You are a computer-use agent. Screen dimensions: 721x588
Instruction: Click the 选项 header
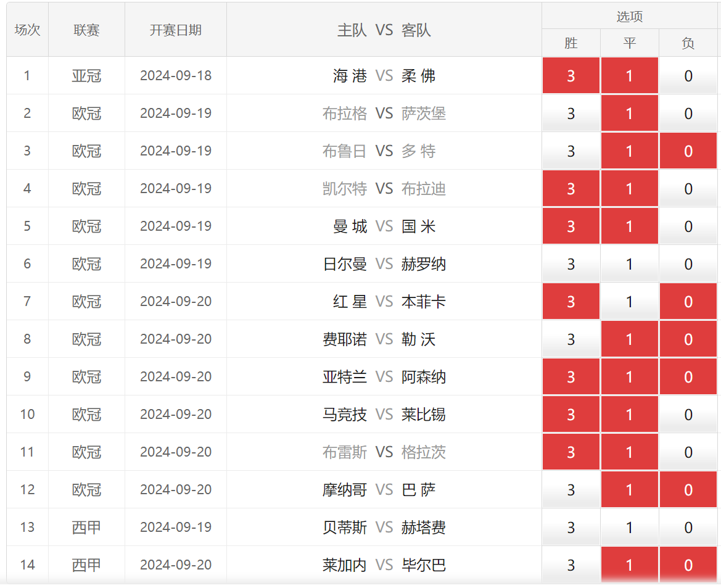(630, 17)
